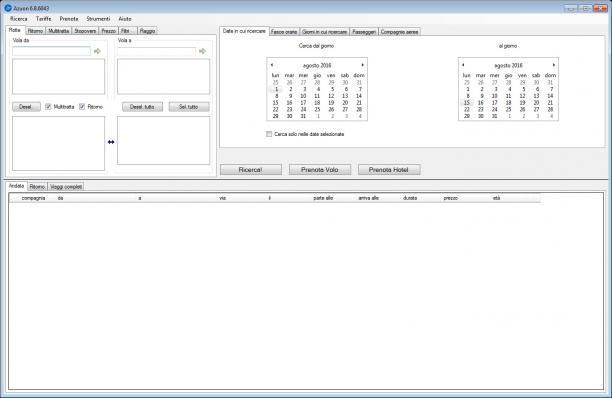Select day 5 in al giorno calendar

point(523,89)
